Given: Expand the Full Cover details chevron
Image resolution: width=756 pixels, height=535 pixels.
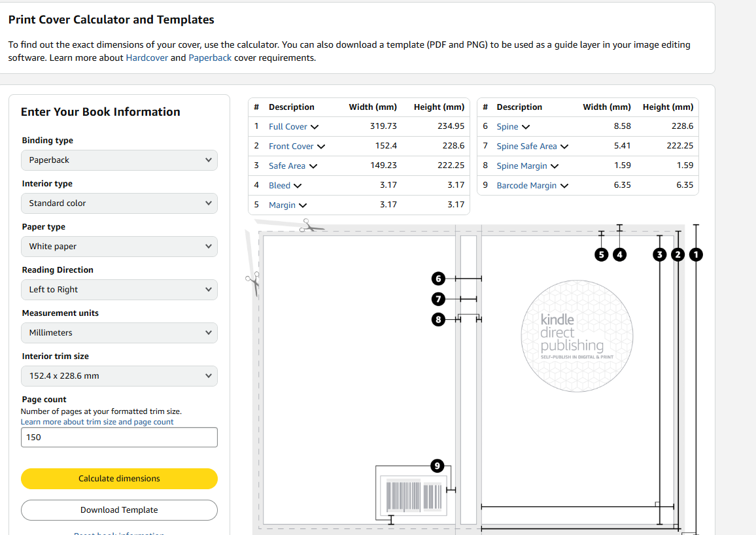Looking at the screenshot, I should pos(313,126).
